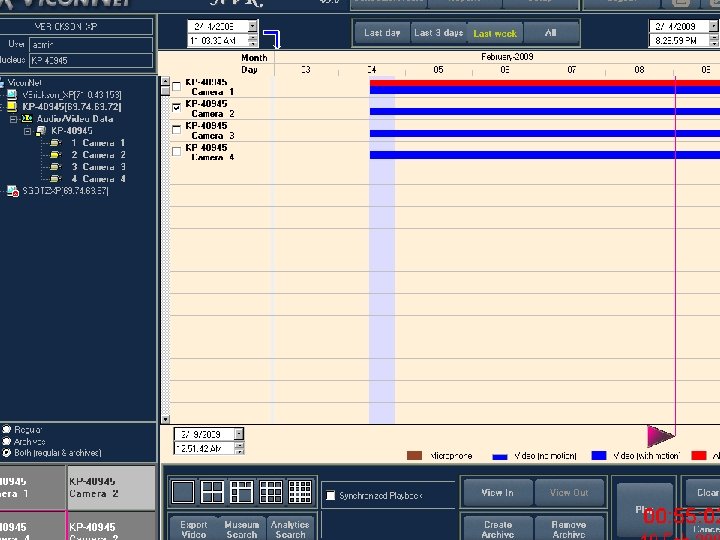Click Camera 3 icon in the site tree
The height and width of the screenshot is (540, 720).
pos(56,167)
